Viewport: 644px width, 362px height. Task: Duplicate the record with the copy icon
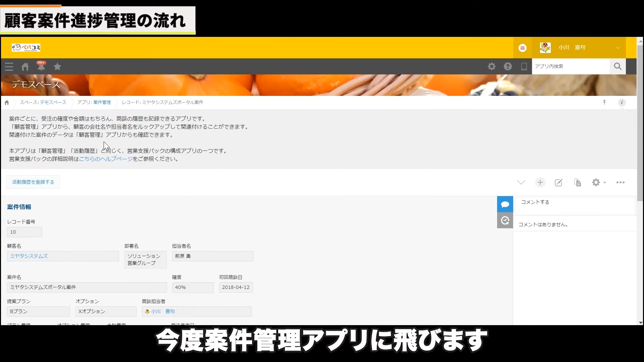[x=577, y=182]
